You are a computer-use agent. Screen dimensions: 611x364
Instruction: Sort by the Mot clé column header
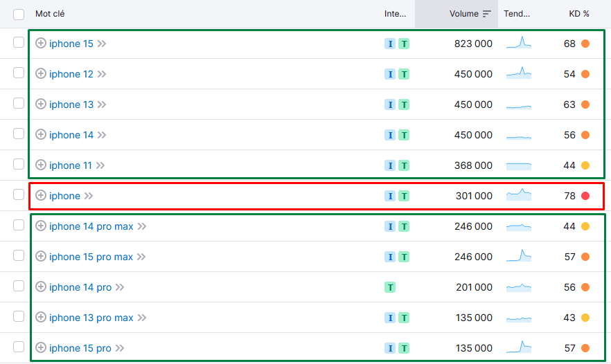50,14
